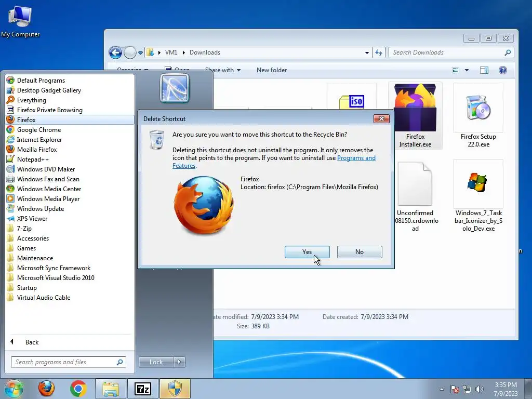Select the highlighted Firefox entry

click(x=70, y=120)
